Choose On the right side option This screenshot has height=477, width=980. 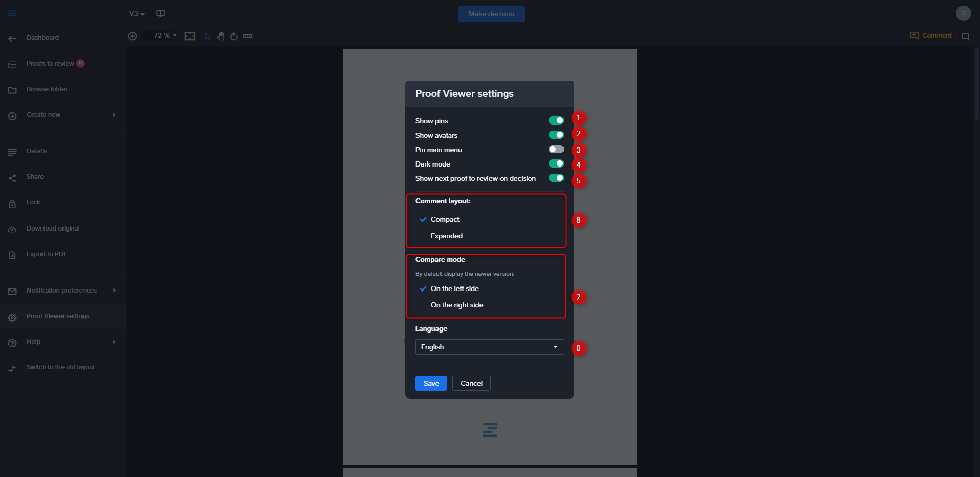tap(456, 305)
